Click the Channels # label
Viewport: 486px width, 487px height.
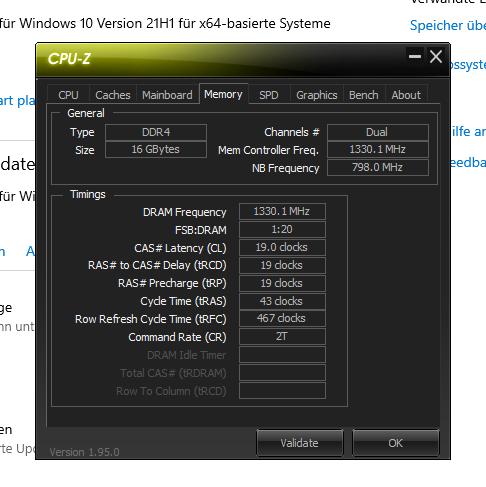click(292, 132)
